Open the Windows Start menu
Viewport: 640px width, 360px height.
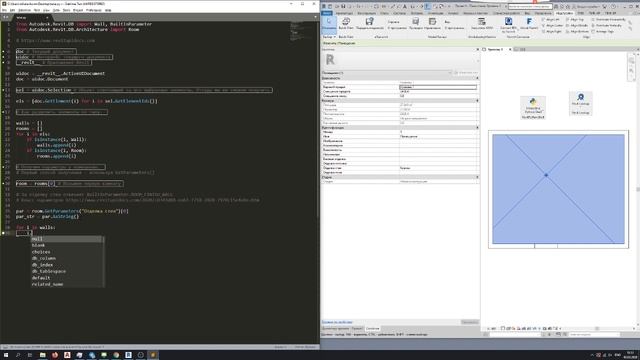point(6,355)
